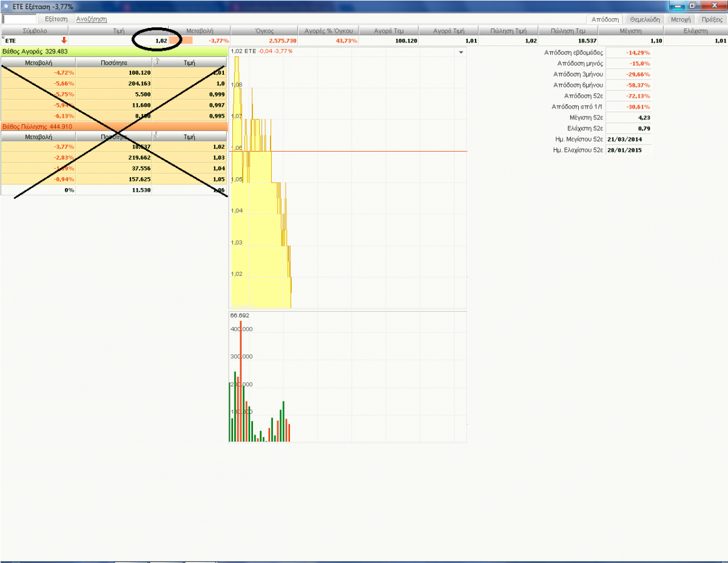Click the Εξέταση button
The width and height of the screenshot is (728, 563).
(56, 19)
